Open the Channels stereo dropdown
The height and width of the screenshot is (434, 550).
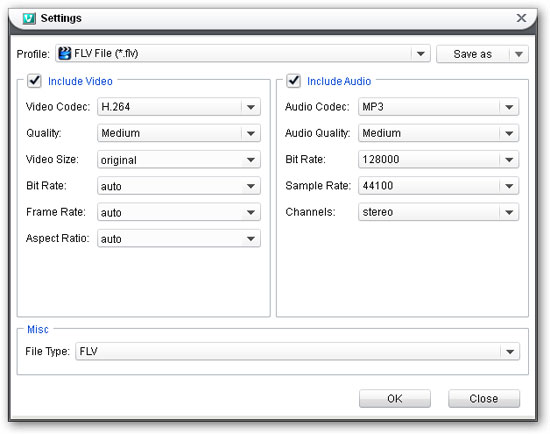pyautogui.click(x=438, y=212)
